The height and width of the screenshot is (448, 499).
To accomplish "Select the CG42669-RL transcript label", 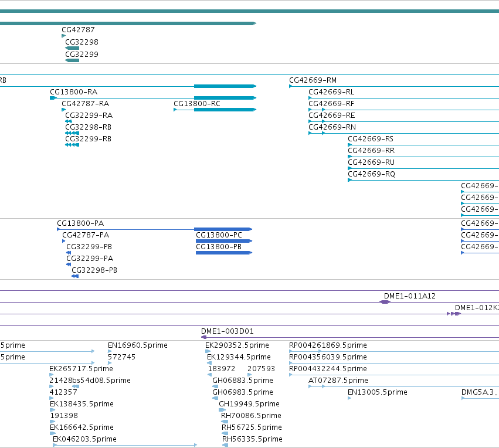I will (331, 92).
